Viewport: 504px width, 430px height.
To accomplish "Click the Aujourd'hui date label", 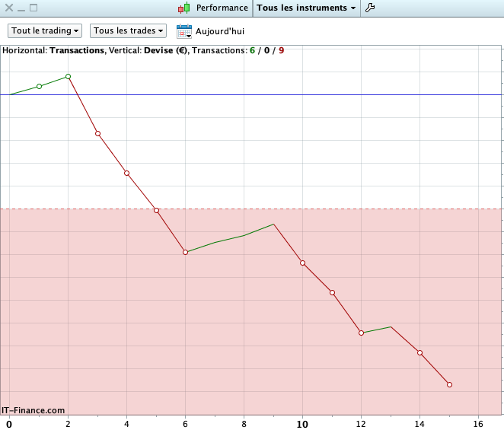I will pyautogui.click(x=220, y=31).
